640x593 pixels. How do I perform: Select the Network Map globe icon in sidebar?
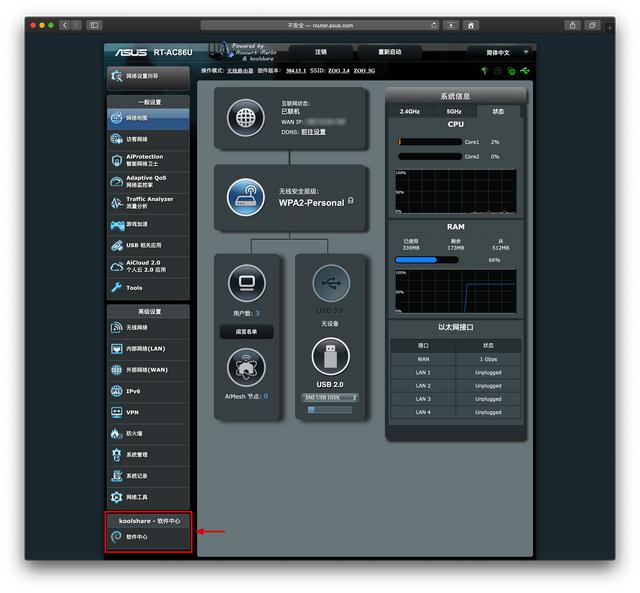(x=116, y=118)
